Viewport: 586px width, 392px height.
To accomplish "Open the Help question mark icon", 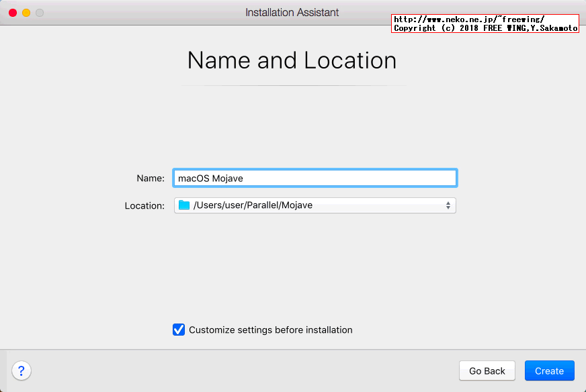I will (x=22, y=371).
